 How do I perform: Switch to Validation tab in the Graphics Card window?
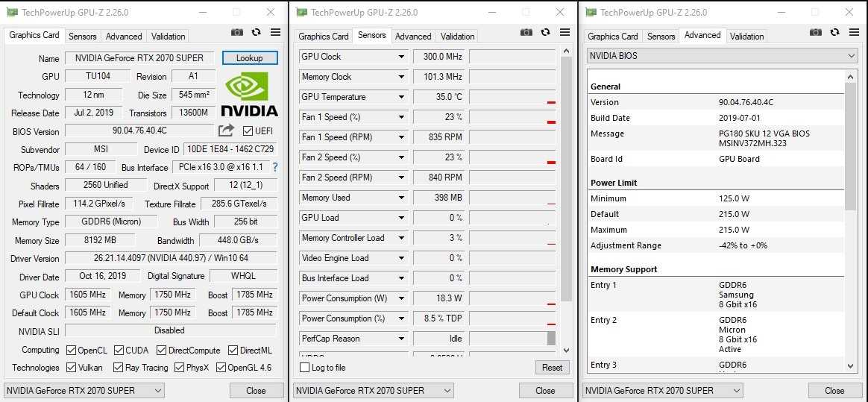pyautogui.click(x=168, y=37)
